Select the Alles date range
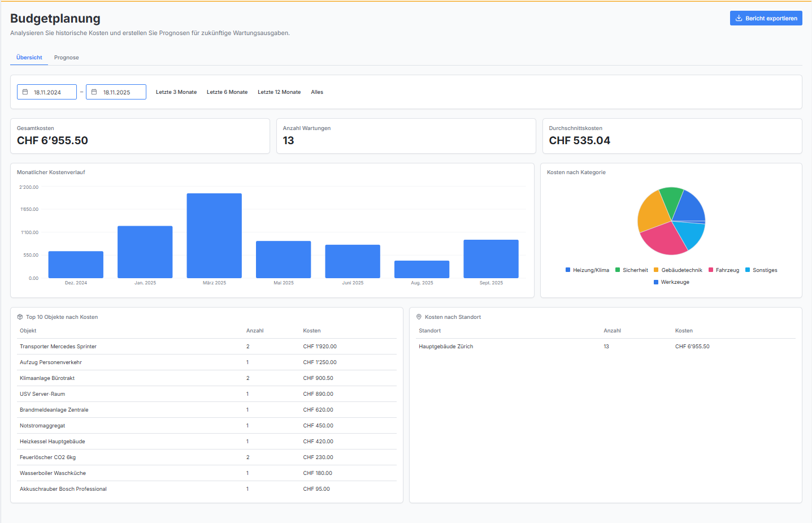 pyautogui.click(x=317, y=92)
